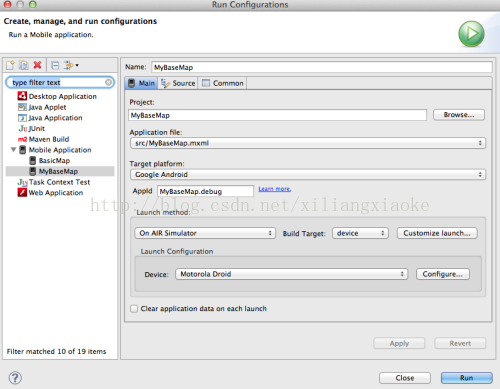500x389 pixels.
Task: Open the Device Motorola Droid dropdown
Action: click(292, 274)
